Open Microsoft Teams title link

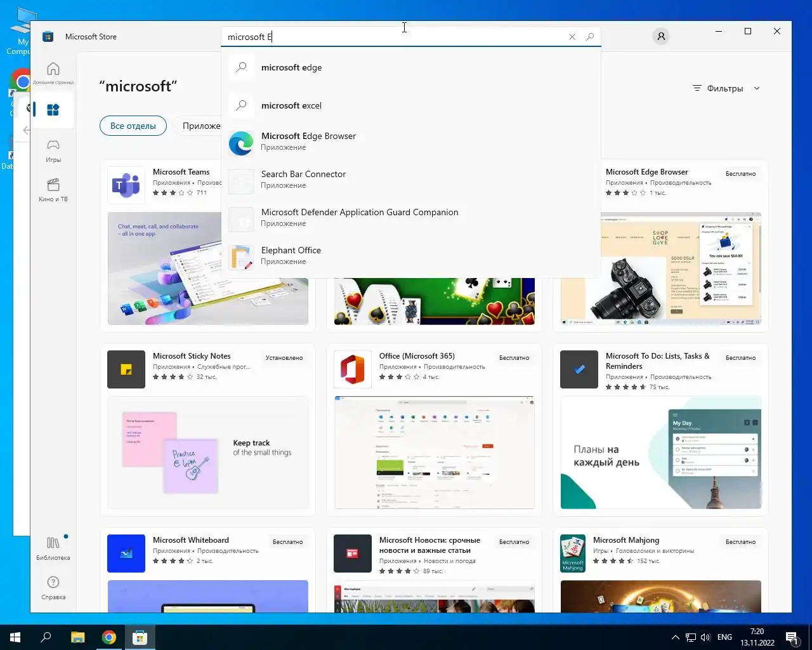(181, 172)
